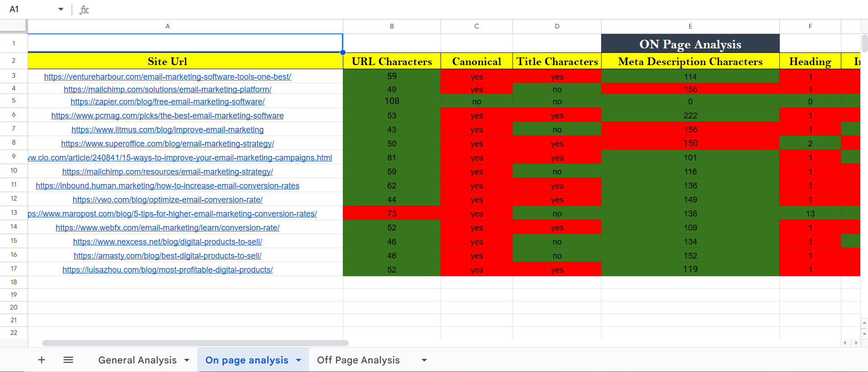The height and width of the screenshot is (372, 868).
Task: Click the scroll up arrow on right
Action: point(864,323)
